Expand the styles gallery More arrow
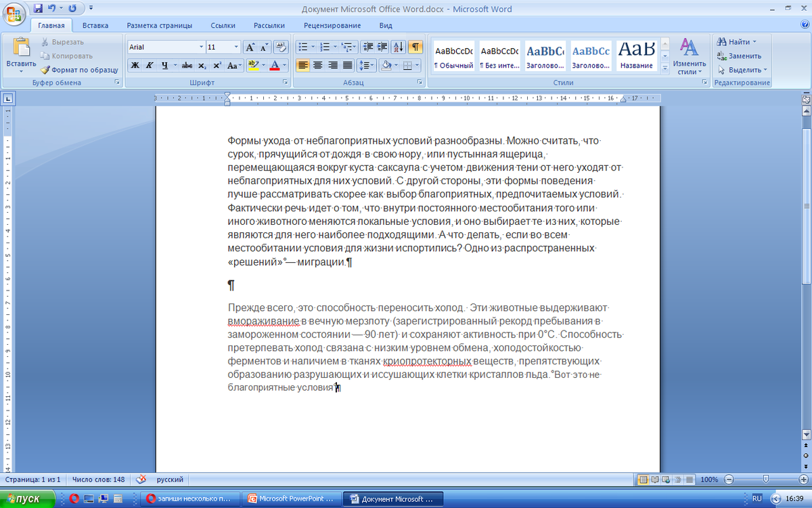This screenshot has height=508, width=812. [x=664, y=68]
